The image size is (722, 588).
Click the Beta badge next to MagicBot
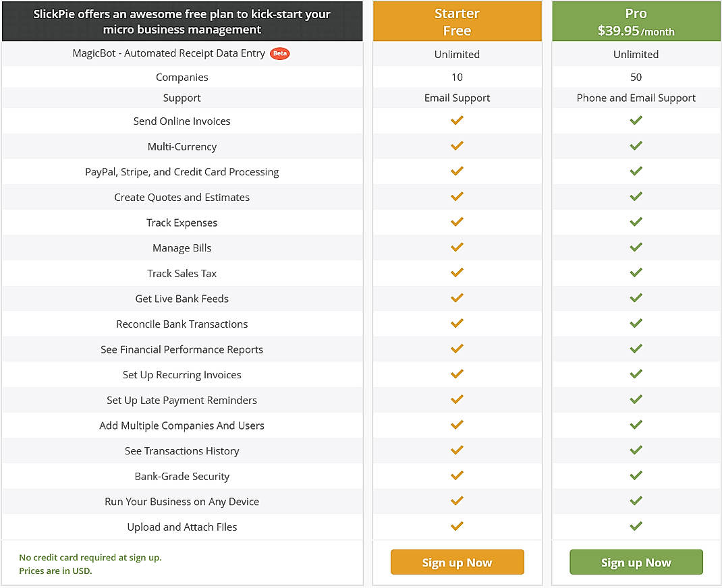click(279, 53)
